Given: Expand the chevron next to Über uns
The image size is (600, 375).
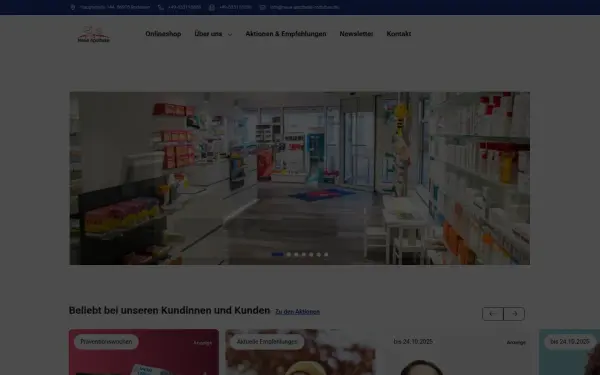Looking at the screenshot, I should [x=230, y=34].
